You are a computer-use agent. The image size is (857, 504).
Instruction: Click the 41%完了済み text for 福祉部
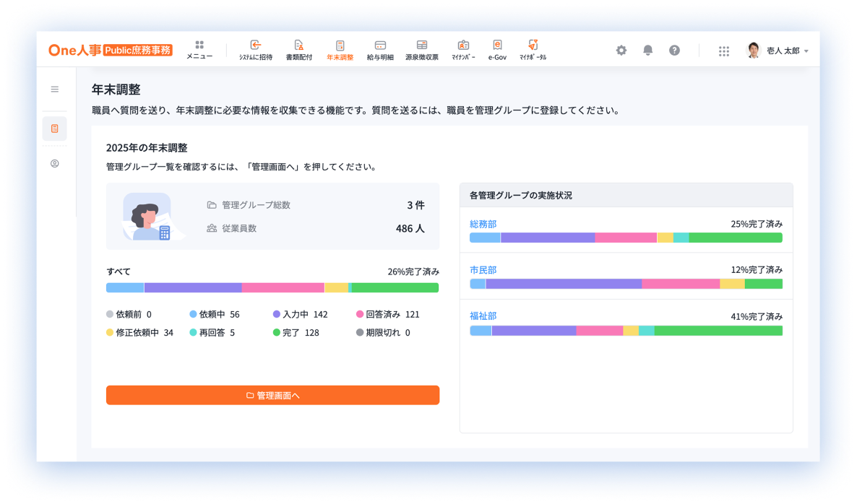pos(757,316)
